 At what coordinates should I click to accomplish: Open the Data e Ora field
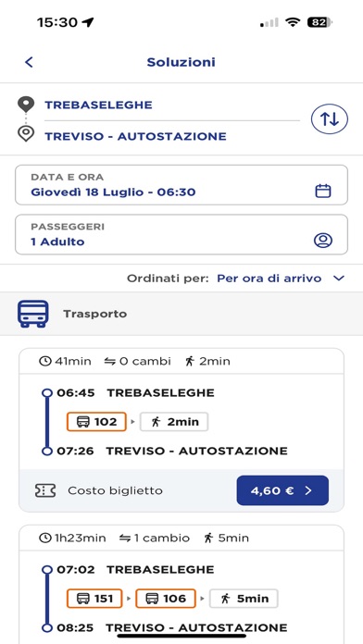click(181, 185)
